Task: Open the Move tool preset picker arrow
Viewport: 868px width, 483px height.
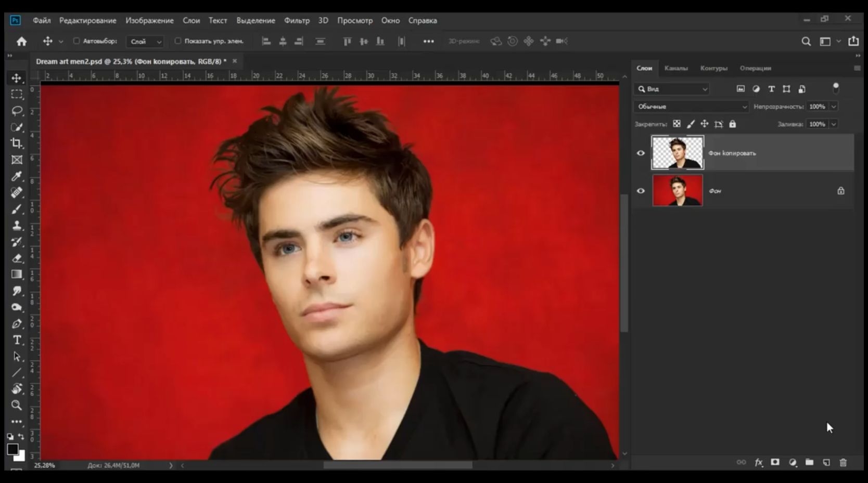Action: (61, 42)
